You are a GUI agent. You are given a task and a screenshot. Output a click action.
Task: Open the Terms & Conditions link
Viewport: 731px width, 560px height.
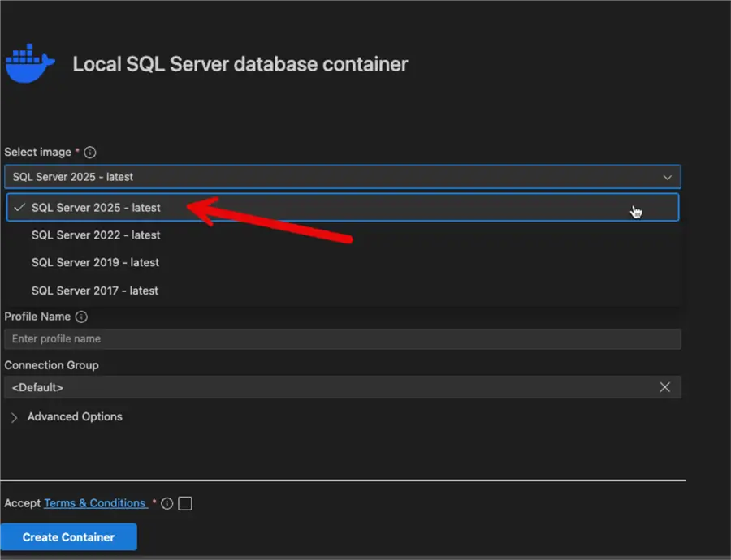click(x=95, y=502)
